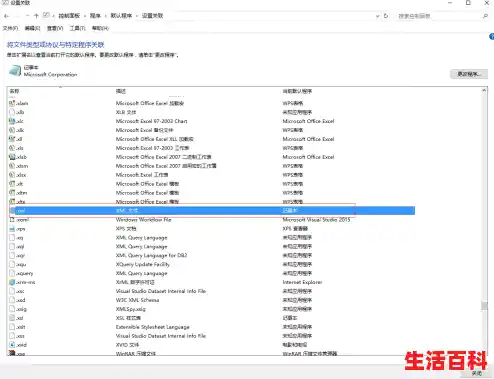This screenshot has width=494, height=379.
Task: Open the 帮助(H) menu
Action: pos(100,28)
